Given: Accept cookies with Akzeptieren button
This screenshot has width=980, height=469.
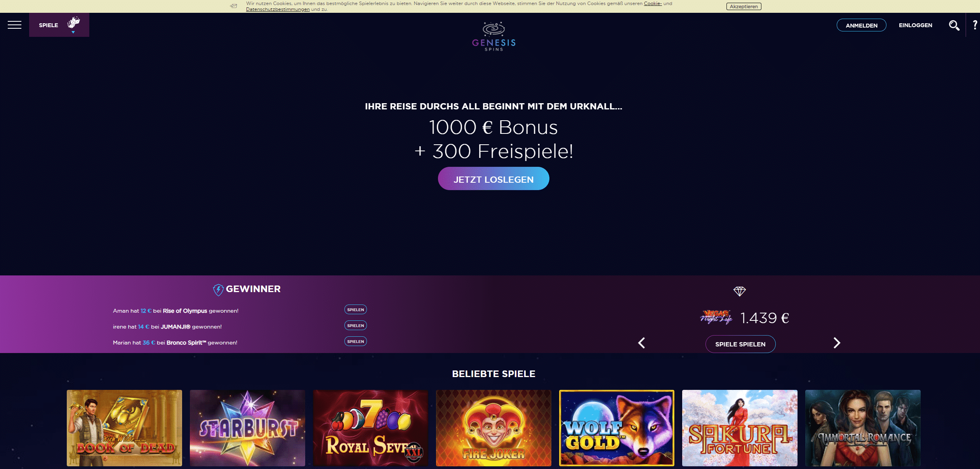Looking at the screenshot, I should [744, 7].
